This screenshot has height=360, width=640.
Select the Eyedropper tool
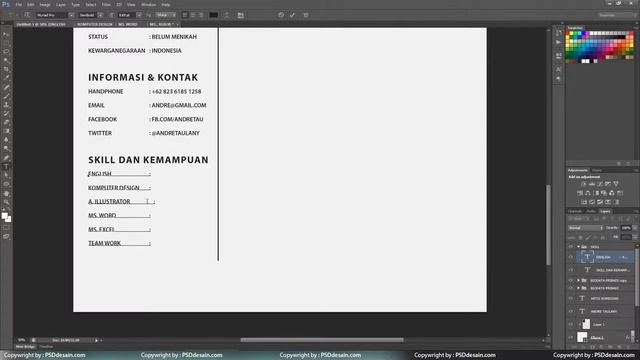[x=6, y=78]
